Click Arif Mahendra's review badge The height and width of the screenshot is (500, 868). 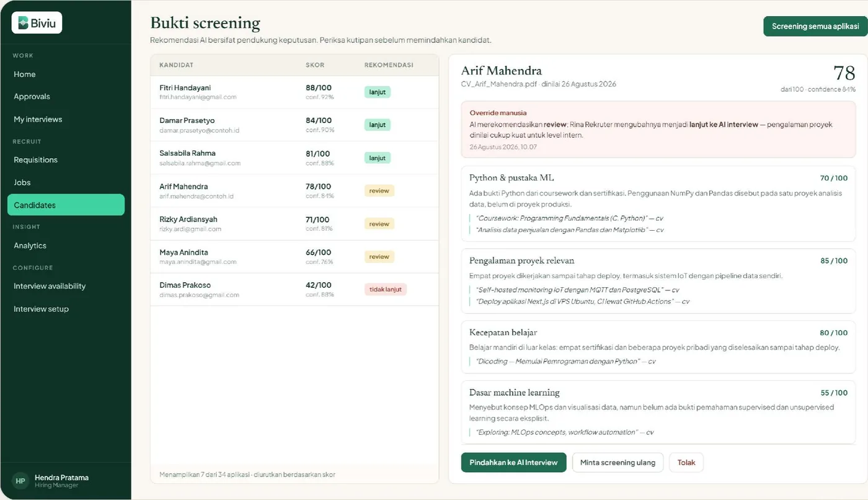click(379, 191)
